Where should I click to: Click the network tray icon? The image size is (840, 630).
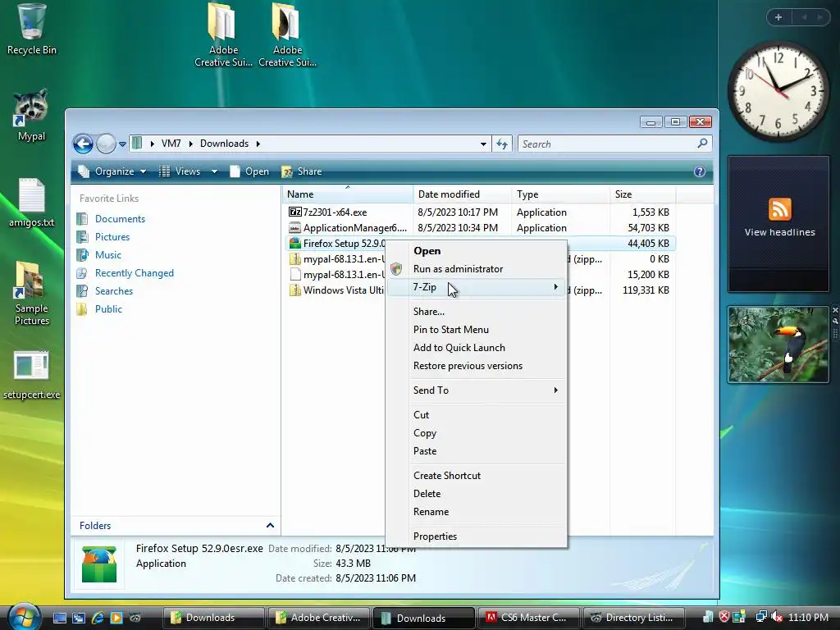click(x=760, y=617)
